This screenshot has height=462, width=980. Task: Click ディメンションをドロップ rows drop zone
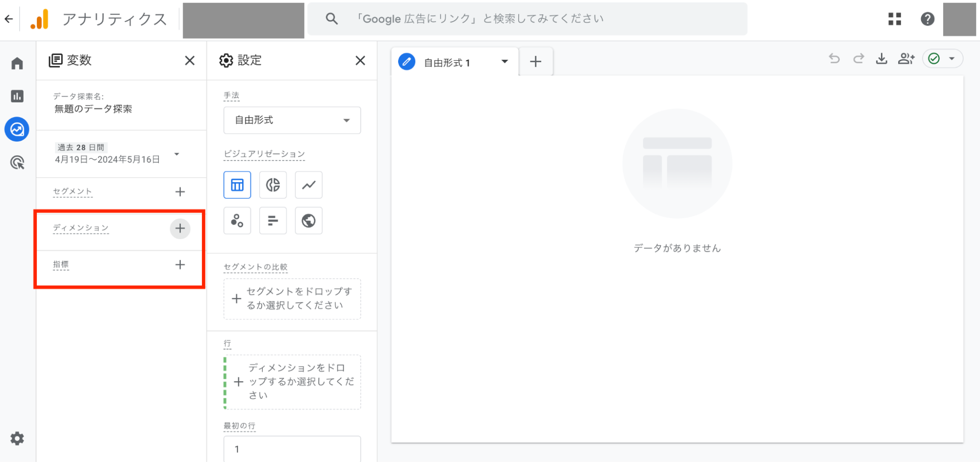(292, 382)
